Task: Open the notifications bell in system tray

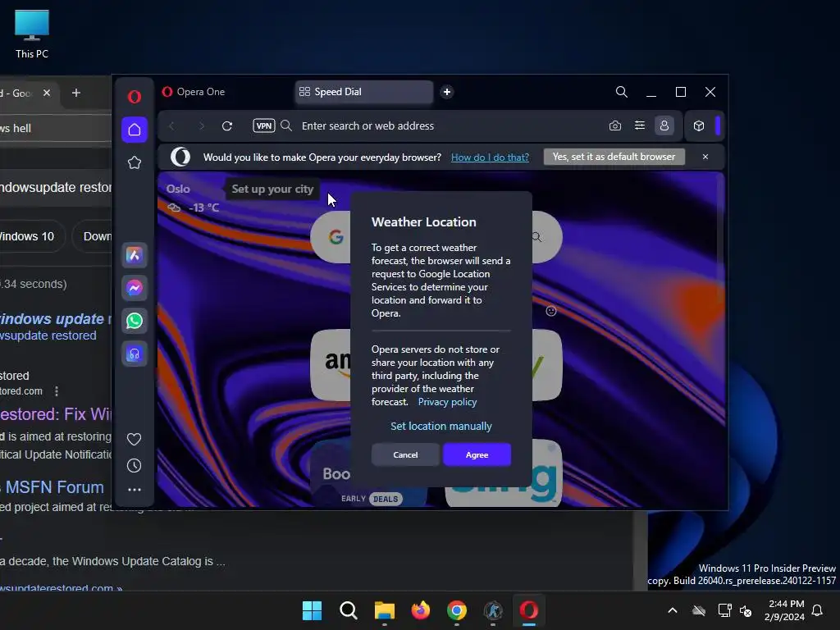Action: (x=818, y=610)
